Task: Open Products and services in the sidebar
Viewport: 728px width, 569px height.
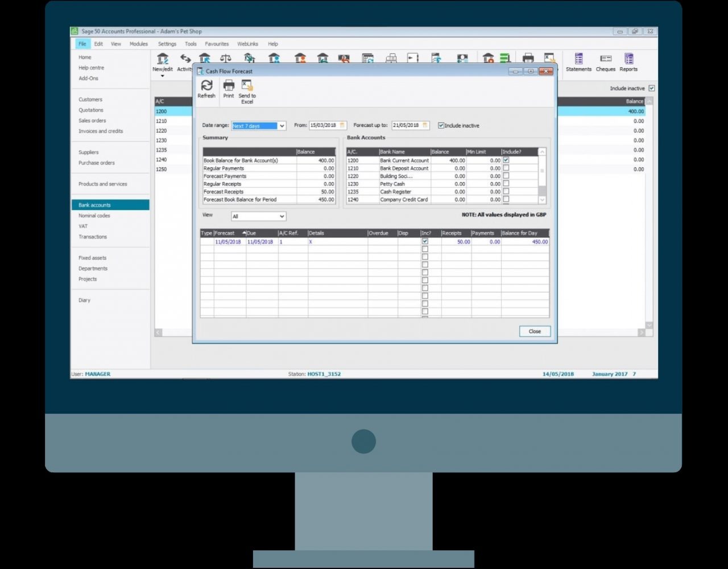Action: (103, 184)
